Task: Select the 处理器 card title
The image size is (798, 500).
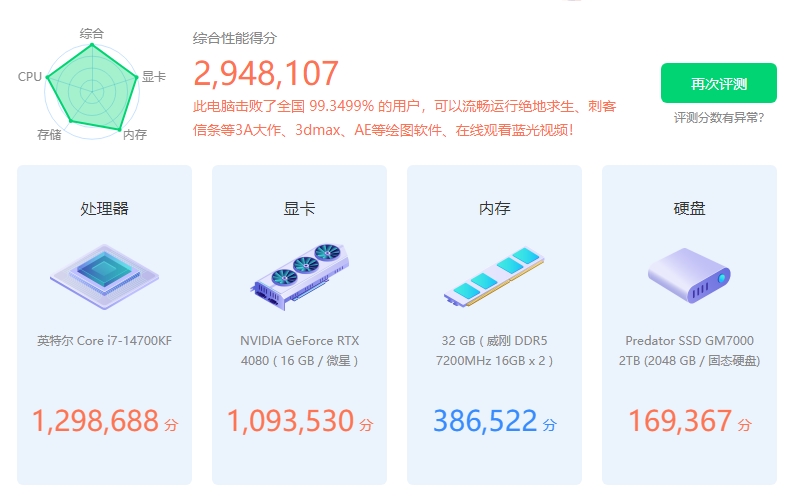Action: point(104,208)
